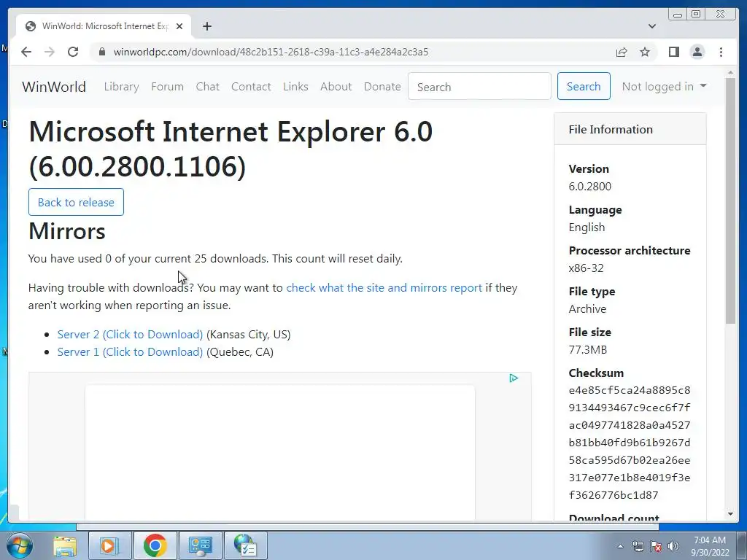Expand Not logged in dropdown
Viewport: 747px width, 560px height.
[664, 86]
